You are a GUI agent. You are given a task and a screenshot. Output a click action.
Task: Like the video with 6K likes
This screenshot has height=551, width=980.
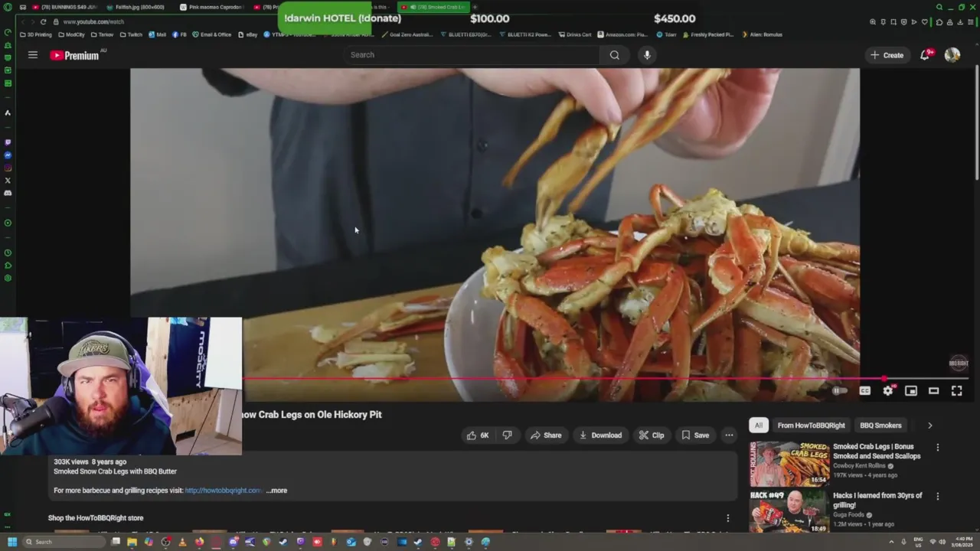[478, 435]
